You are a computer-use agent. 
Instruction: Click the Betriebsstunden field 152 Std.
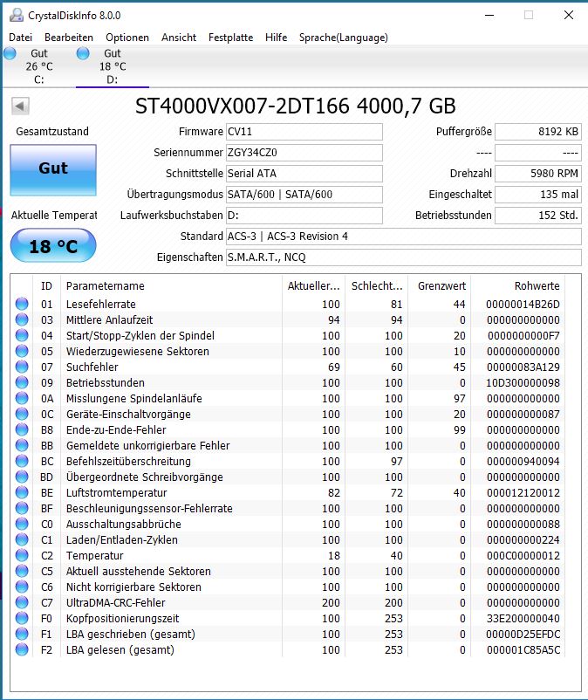click(x=538, y=216)
